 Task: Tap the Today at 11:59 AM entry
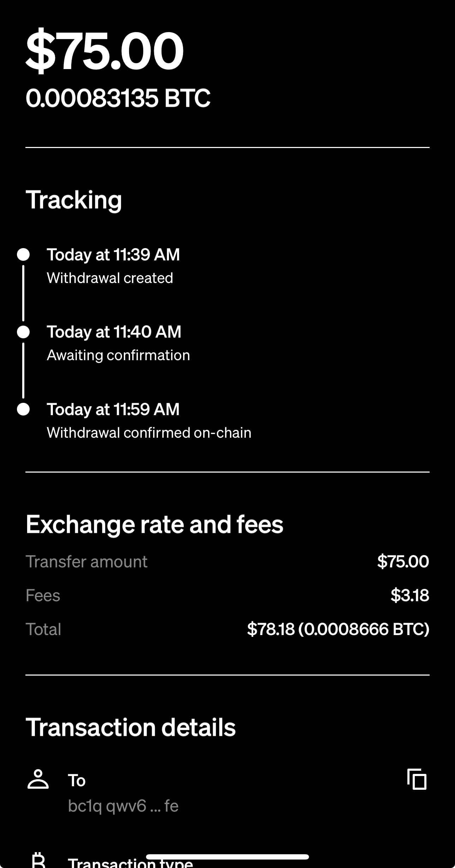(x=113, y=409)
